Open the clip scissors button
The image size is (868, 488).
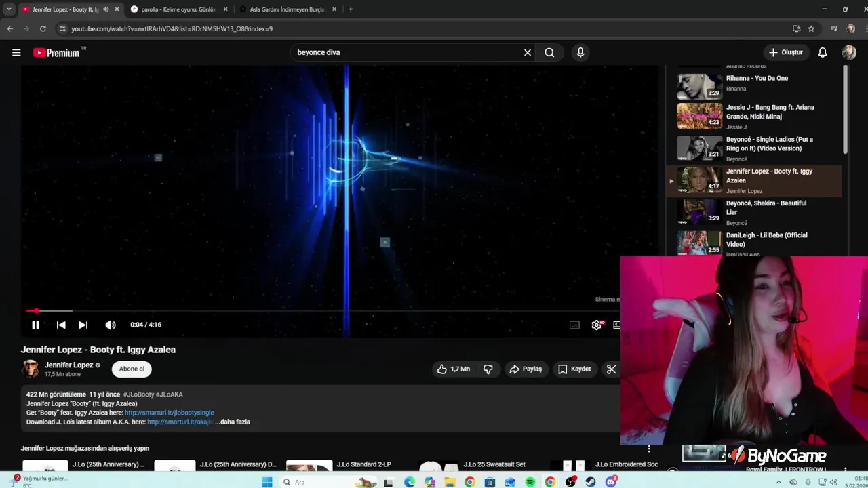tap(611, 369)
